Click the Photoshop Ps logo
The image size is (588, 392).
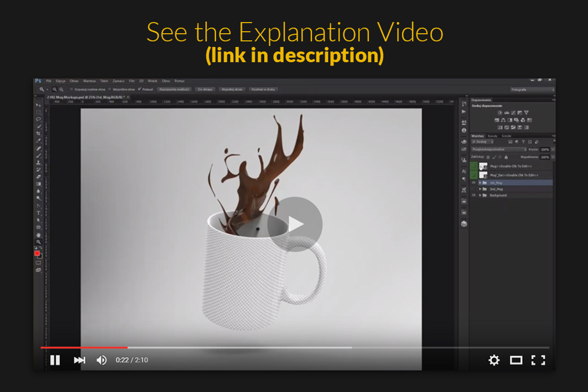(38, 81)
